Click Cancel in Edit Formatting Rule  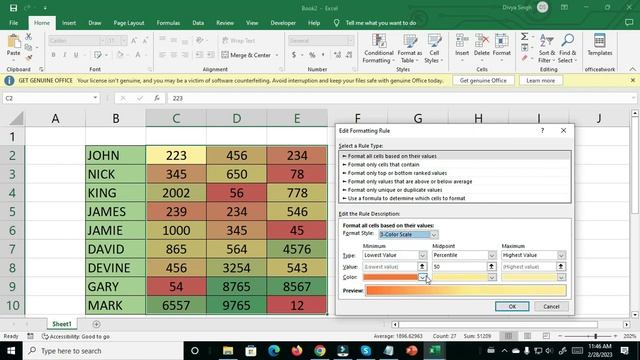point(551,307)
